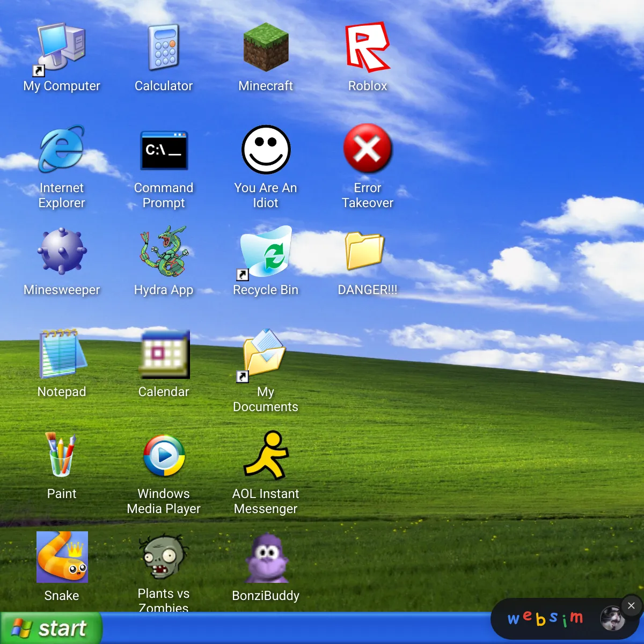644x644 pixels.
Task: Open the Hydra App dragon icon
Action: point(164,251)
